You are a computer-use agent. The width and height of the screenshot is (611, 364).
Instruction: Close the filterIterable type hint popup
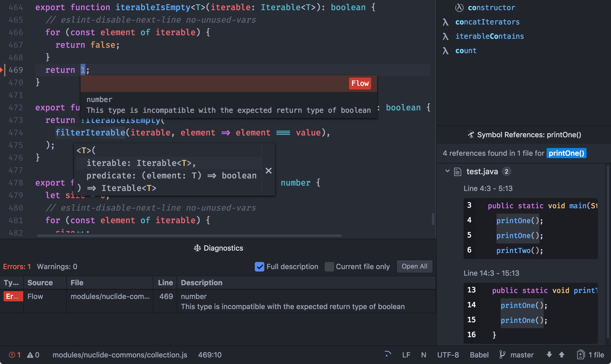[x=269, y=171]
